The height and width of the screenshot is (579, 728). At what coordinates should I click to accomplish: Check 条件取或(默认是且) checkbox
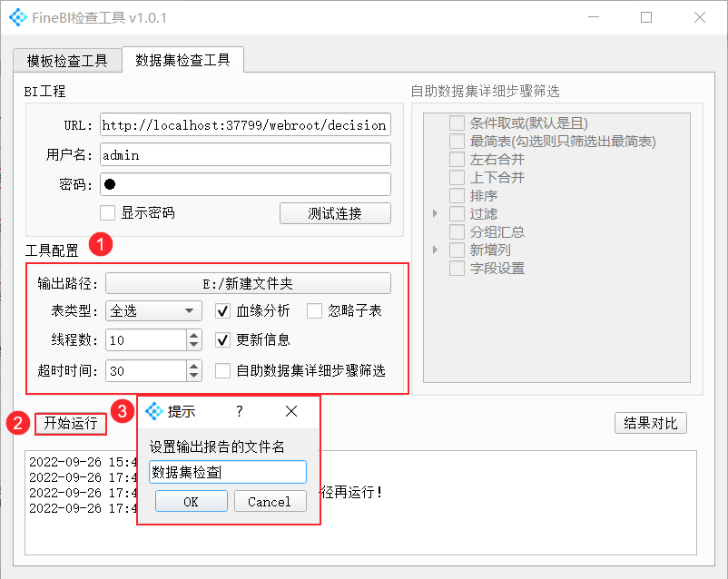coord(457,123)
